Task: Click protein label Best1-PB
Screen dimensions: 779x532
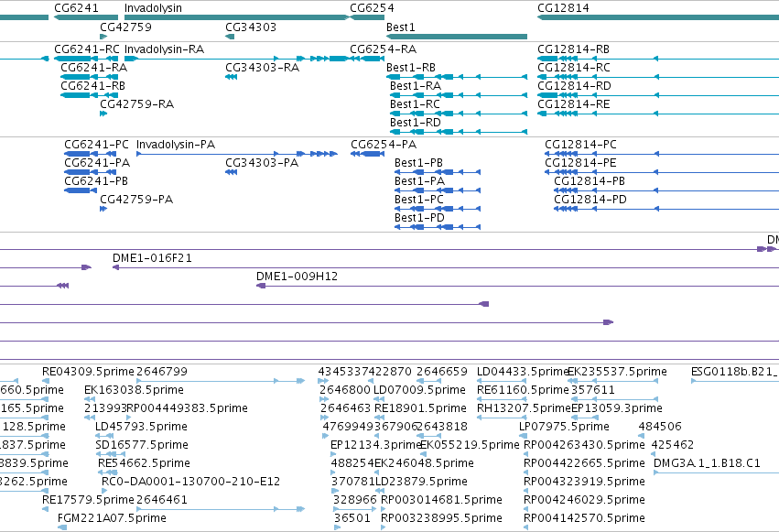Action: tap(418, 163)
